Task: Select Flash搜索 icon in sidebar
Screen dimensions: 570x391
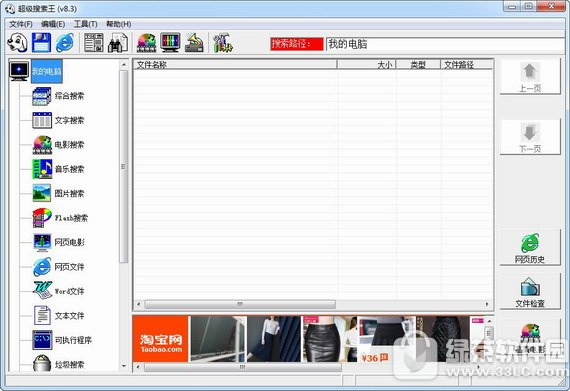Action: point(42,218)
